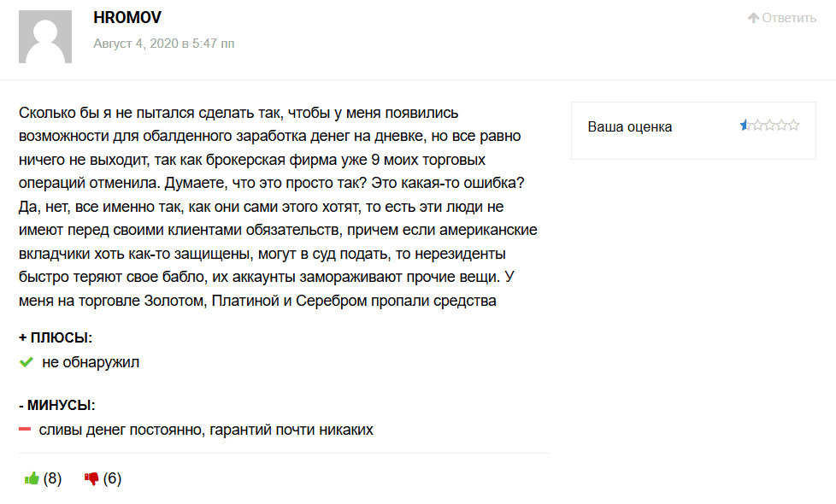This screenshot has height=504, width=836.
Task: Click the review text paragraph
Action: pyautogui.click(x=274, y=206)
